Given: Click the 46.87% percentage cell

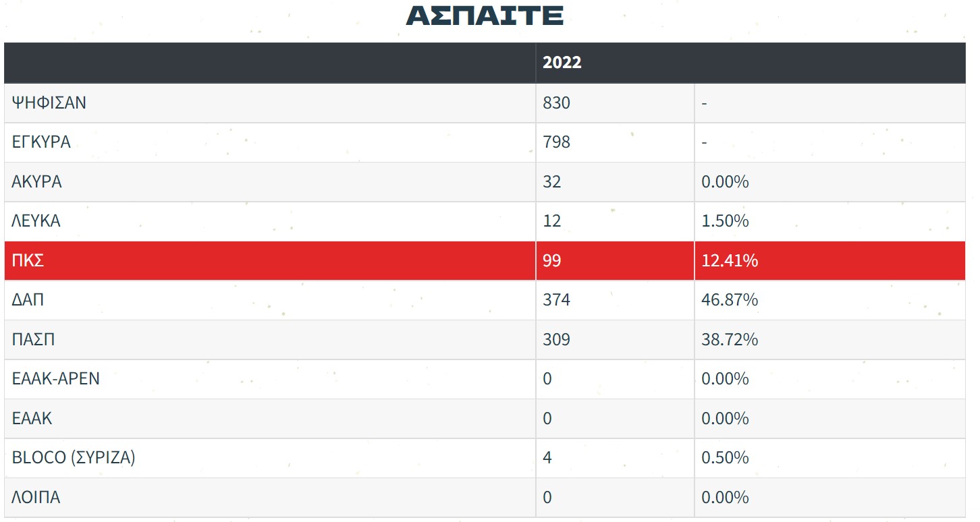Looking at the screenshot, I should (730, 299).
